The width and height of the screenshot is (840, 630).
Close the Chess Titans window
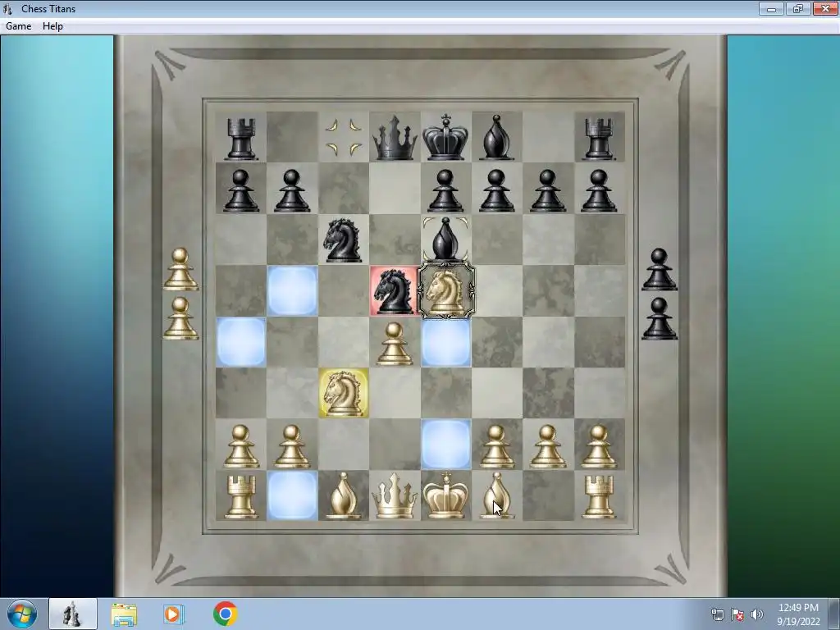[x=825, y=8]
